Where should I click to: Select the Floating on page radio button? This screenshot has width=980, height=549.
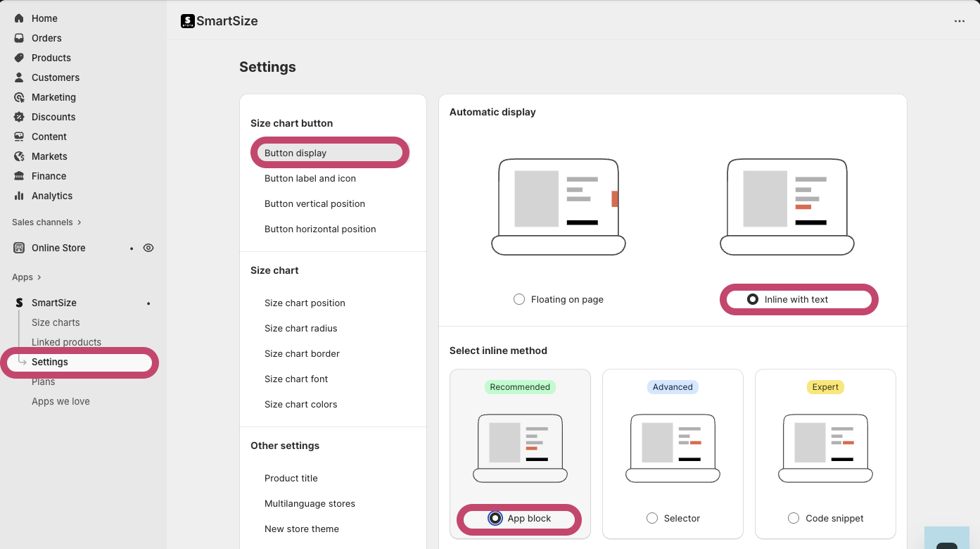[519, 299]
